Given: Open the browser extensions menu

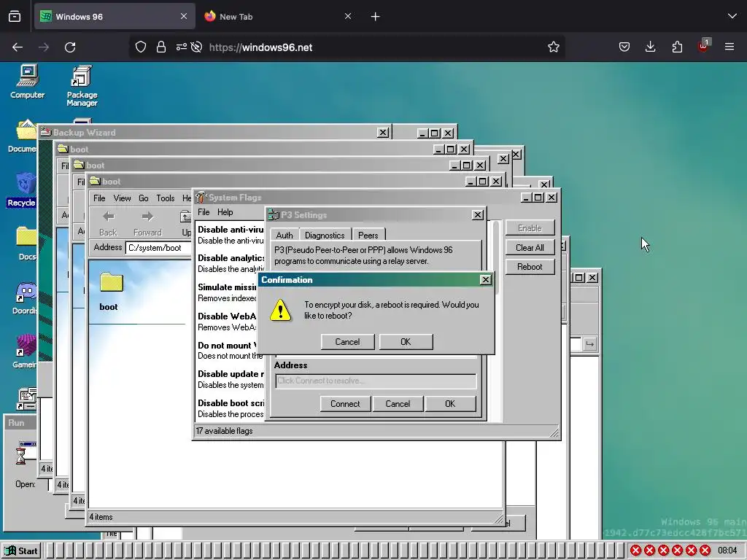Looking at the screenshot, I should point(677,47).
